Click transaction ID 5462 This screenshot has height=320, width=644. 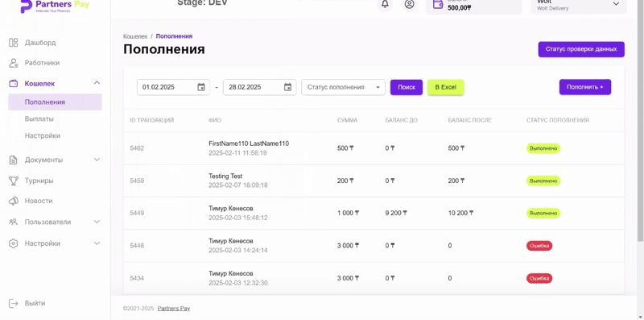[x=137, y=148]
